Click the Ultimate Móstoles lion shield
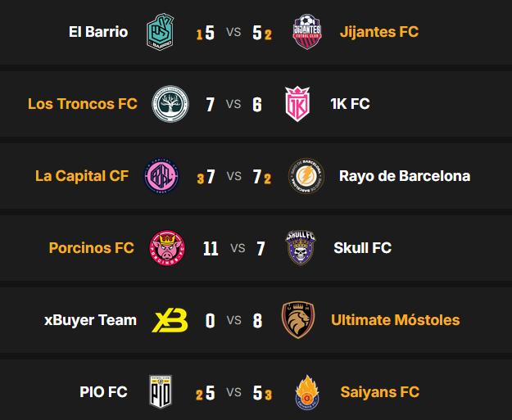Image resolution: width=512 pixels, height=420 pixels. coord(298,320)
